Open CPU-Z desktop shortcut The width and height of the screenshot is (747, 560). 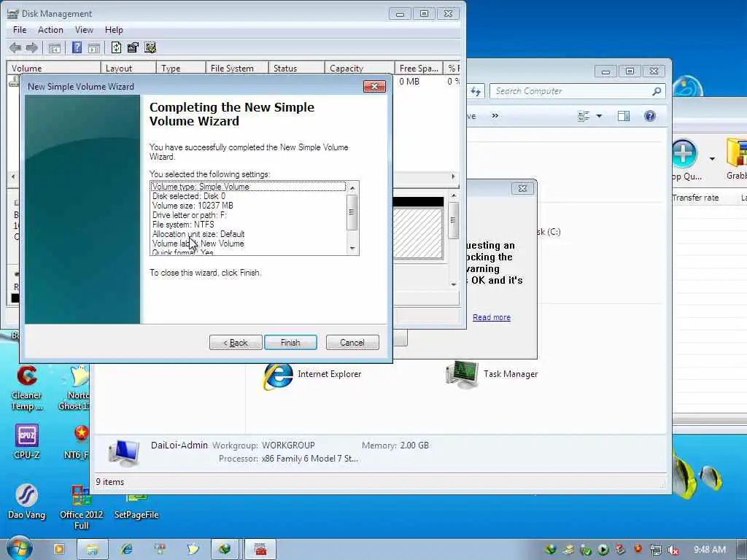coord(27,442)
